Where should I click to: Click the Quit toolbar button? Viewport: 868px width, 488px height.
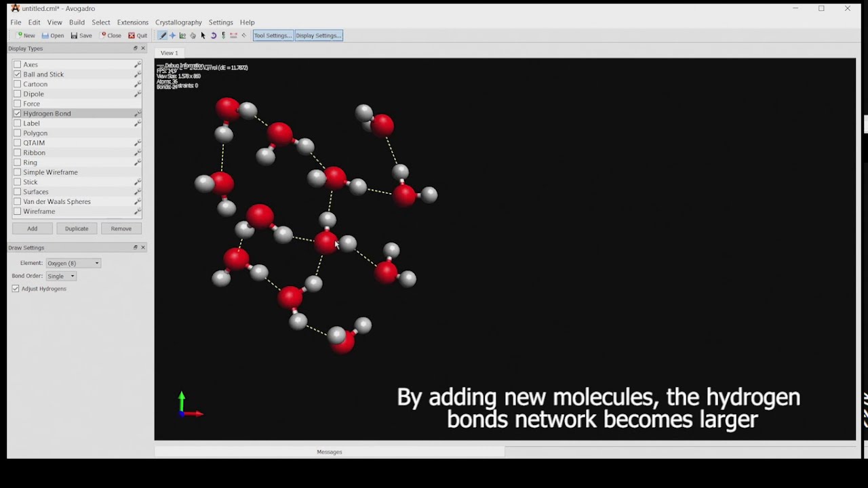(138, 35)
